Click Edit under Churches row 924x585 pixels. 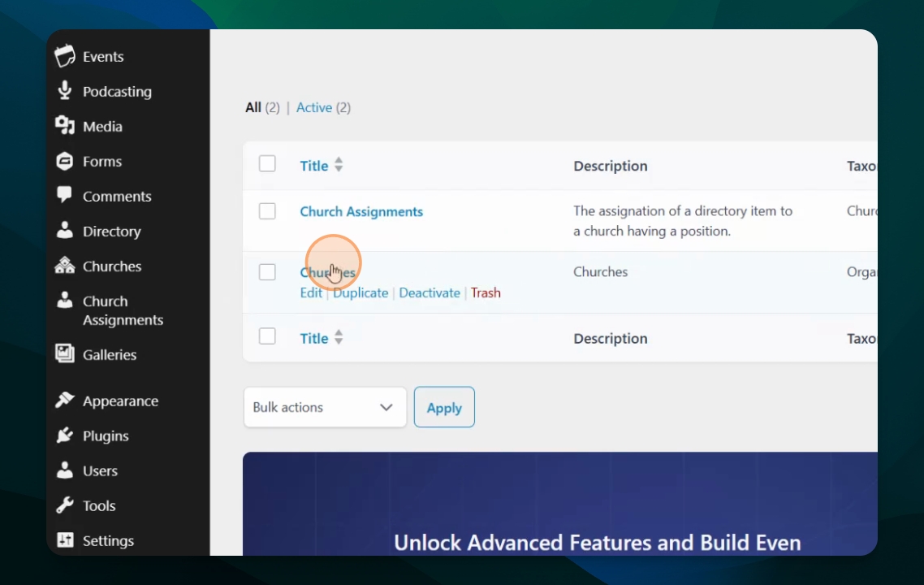tap(311, 293)
